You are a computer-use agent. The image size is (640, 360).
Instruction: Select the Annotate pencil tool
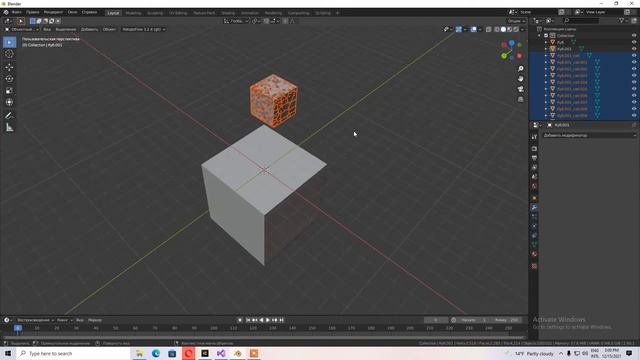(9, 116)
